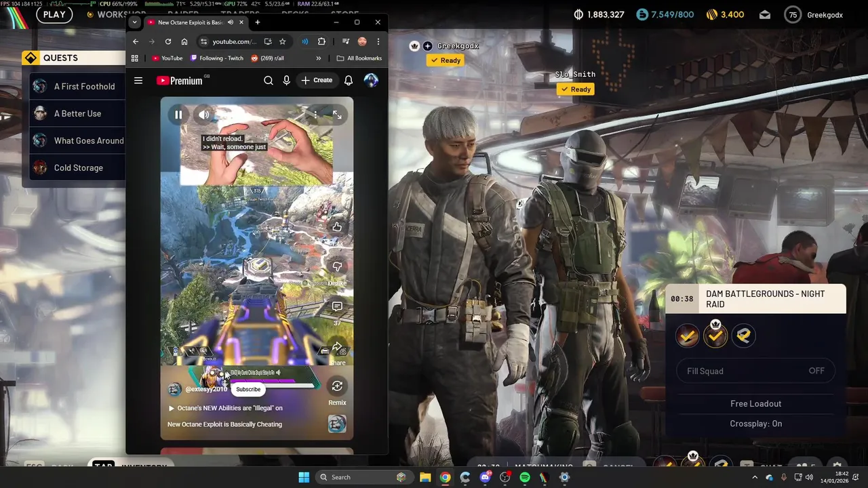This screenshot has height=488, width=868.
Task: Subscribe to the @extesyy2010 channel
Action: pyautogui.click(x=248, y=389)
